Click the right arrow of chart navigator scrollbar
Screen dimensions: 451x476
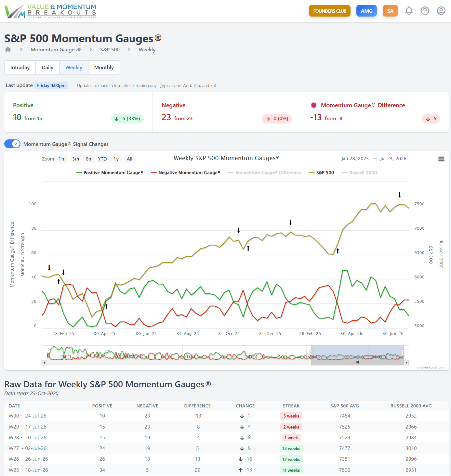[406, 363]
